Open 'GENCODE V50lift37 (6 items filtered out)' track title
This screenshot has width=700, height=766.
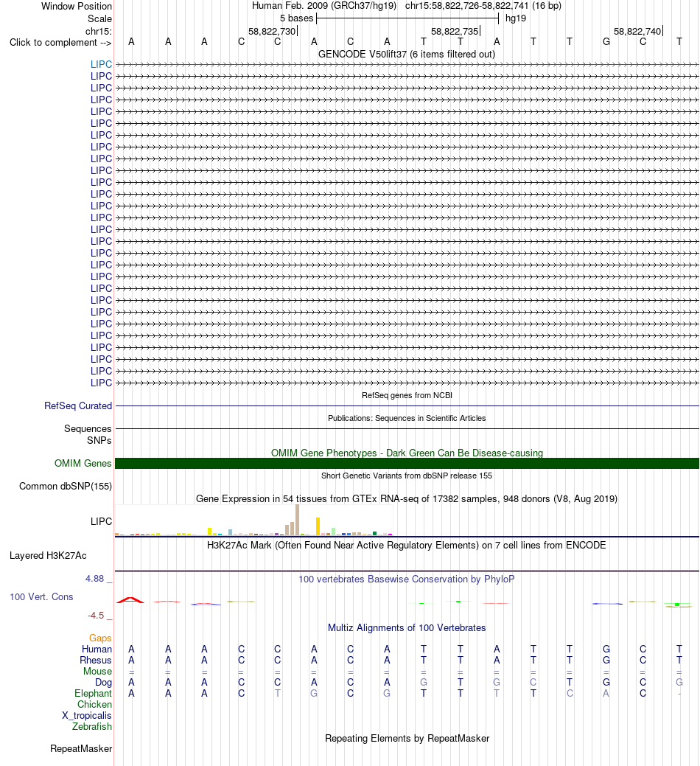[407, 55]
